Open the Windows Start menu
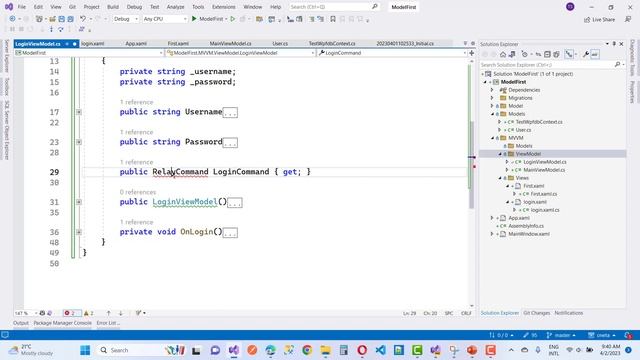The height and width of the screenshot is (360, 640). [85, 350]
